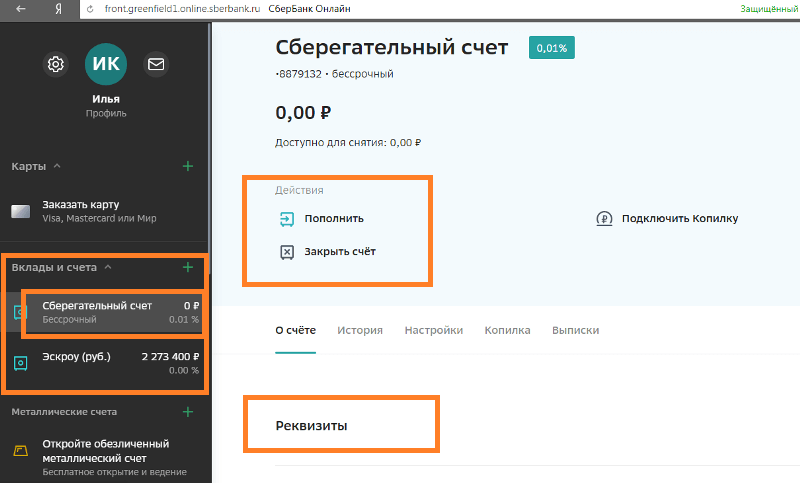Click the Yandex Я browser icon
The width and height of the screenshot is (800, 483).
[x=59, y=9]
